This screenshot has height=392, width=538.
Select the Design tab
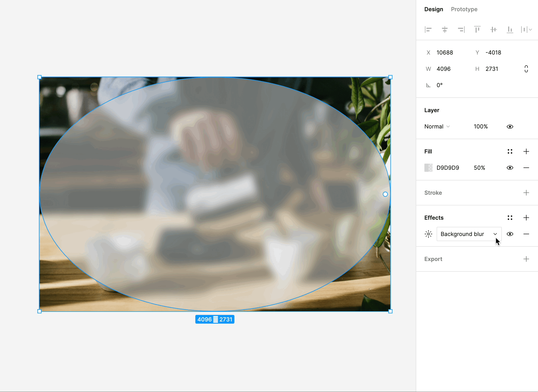click(434, 9)
